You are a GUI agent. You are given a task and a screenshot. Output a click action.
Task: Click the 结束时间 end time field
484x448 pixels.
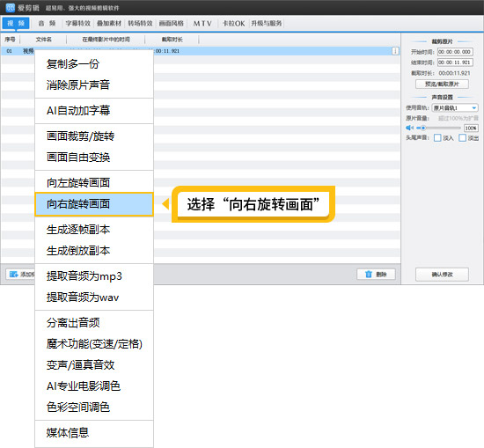point(455,62)
